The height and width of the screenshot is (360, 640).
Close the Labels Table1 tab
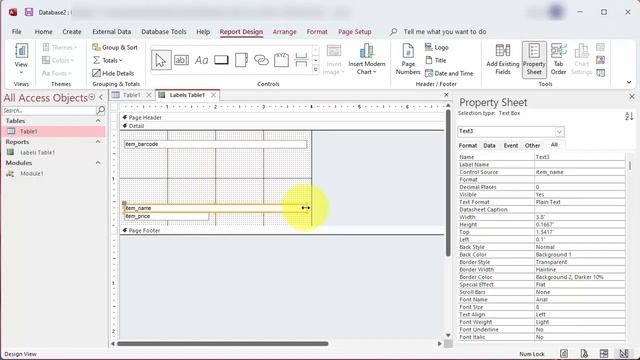213,95
